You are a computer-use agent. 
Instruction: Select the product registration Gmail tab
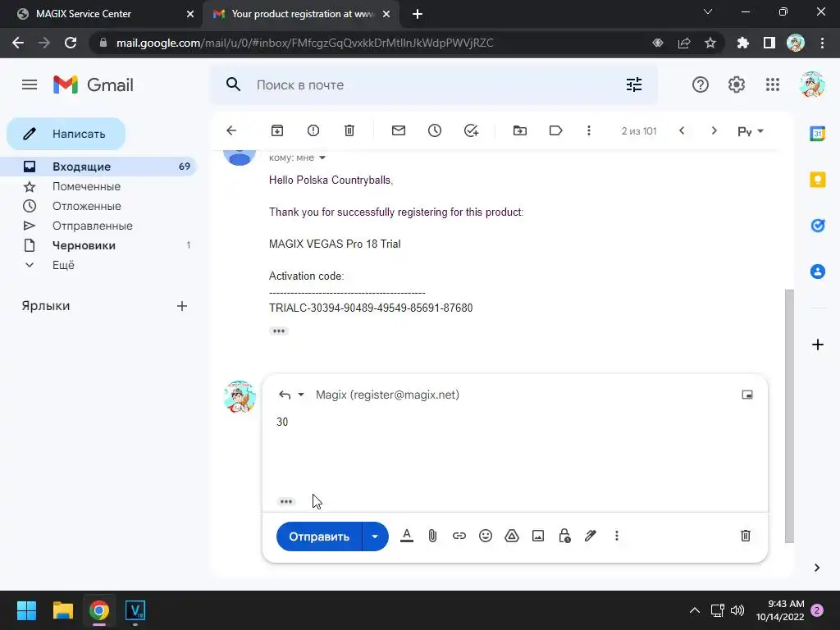tap(302, 14)
